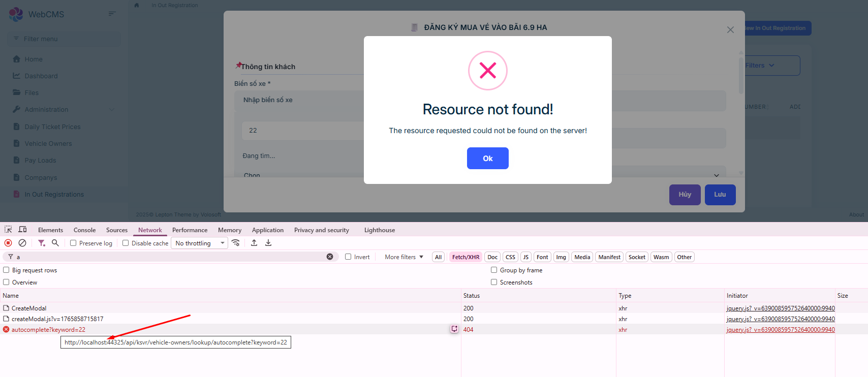Activate the inspect element picker icon
The image size is (868, 377).
(8, 230)
